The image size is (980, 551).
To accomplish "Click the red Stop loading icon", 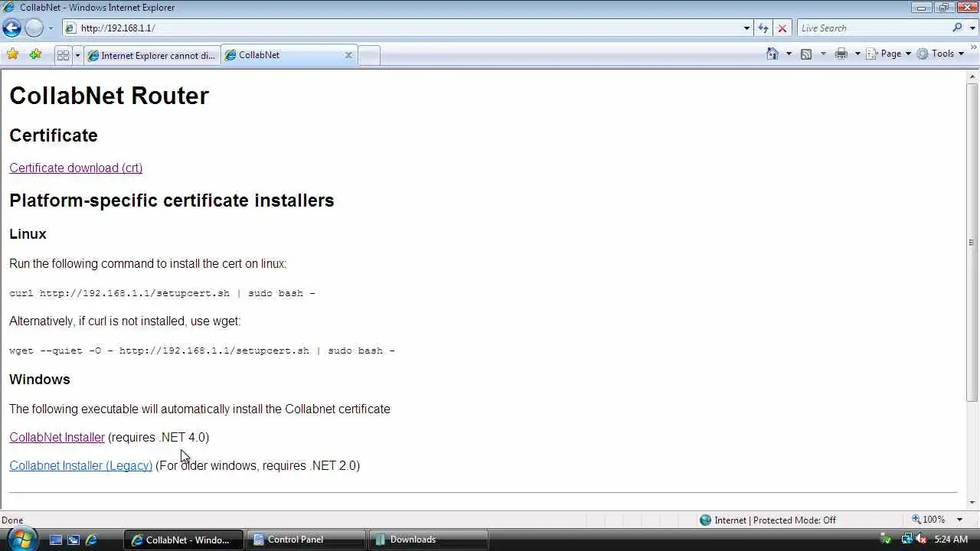I will coord(782,28).
